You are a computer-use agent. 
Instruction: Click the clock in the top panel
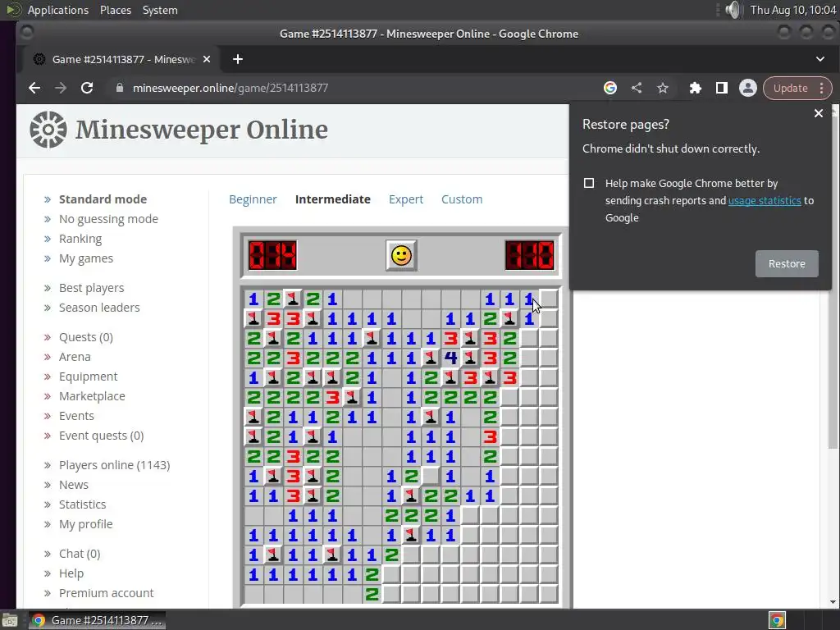[x=793, y=10]
